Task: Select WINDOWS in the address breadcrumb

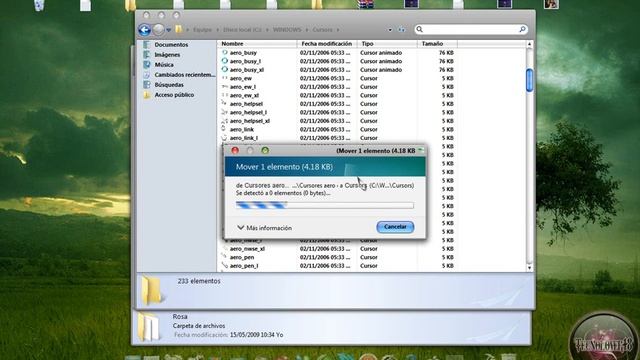Action: (287, 30)
